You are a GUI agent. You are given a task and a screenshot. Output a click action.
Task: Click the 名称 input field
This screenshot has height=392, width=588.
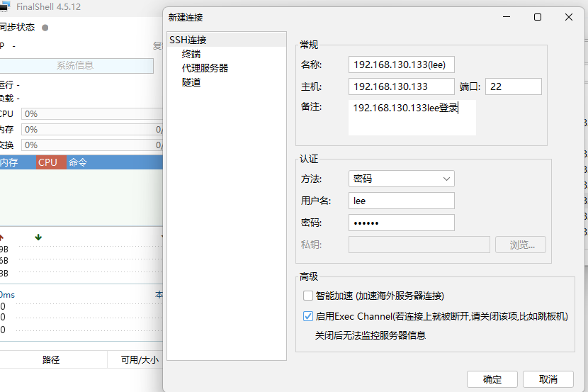tap(401, 65)
